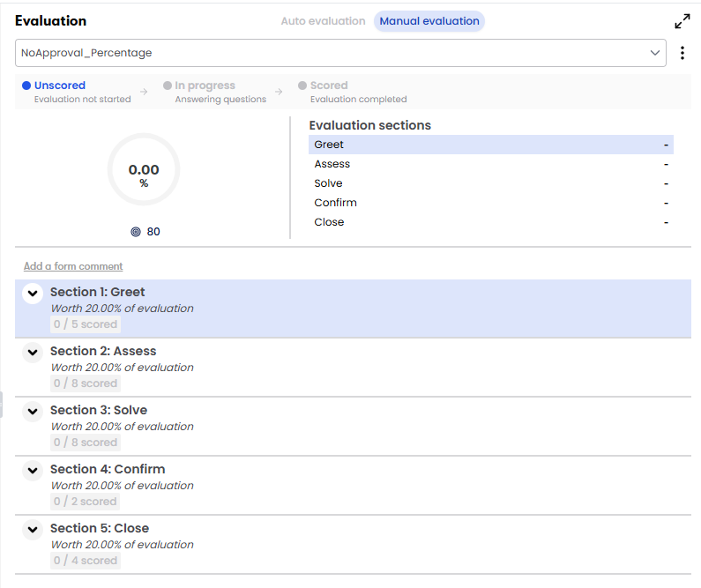This screenshot has width=701, height=588.
Task: Expand Section 3: Solve chevron
Action: click(x=33, y=412)
